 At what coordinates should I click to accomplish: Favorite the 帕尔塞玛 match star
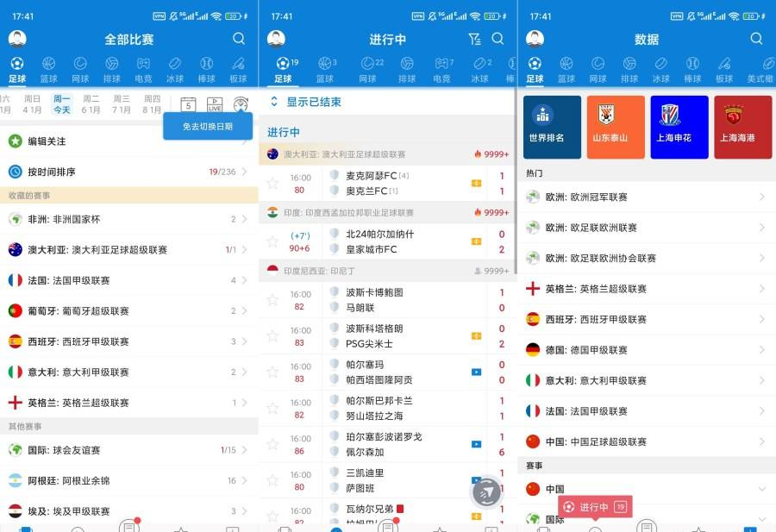pyautogui.click(x=272, y=372)
